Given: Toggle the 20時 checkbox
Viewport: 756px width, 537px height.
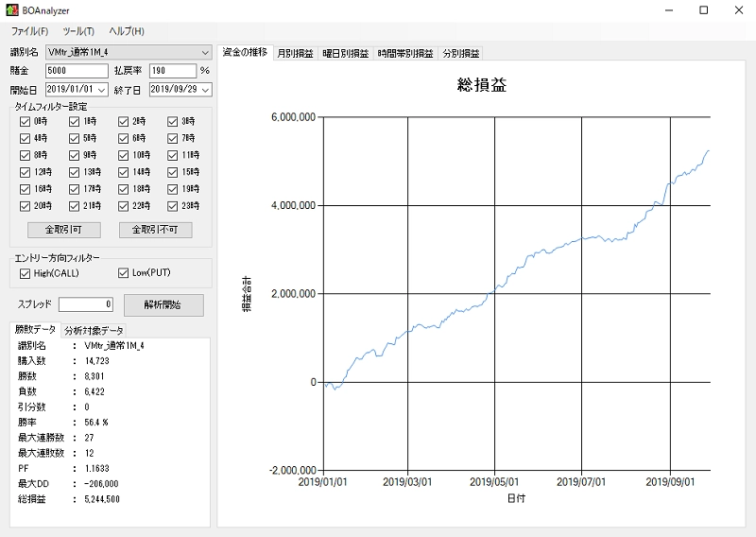Looking at the screenshot, I should (x=26, y=206).
